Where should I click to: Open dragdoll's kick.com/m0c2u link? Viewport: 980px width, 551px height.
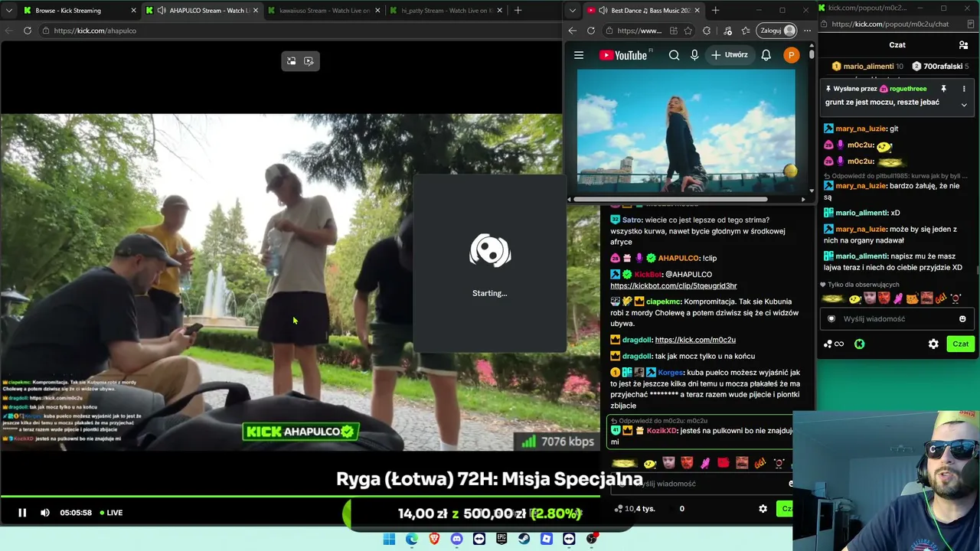pyautogui.click(x=695, y=340)
